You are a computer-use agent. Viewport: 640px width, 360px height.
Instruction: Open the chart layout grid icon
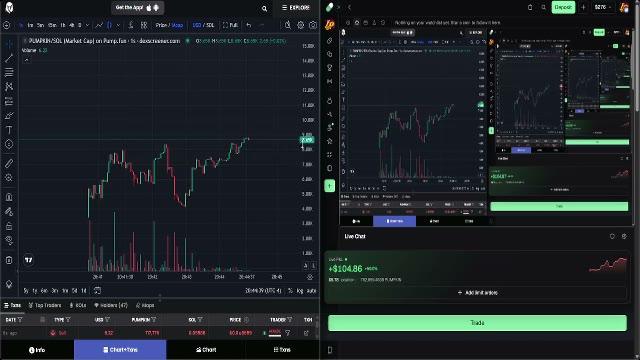144,25
